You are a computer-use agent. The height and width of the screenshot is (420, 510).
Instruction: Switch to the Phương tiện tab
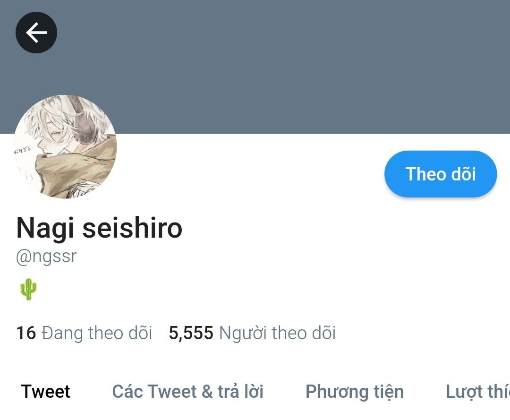click(x=355, y=392)
